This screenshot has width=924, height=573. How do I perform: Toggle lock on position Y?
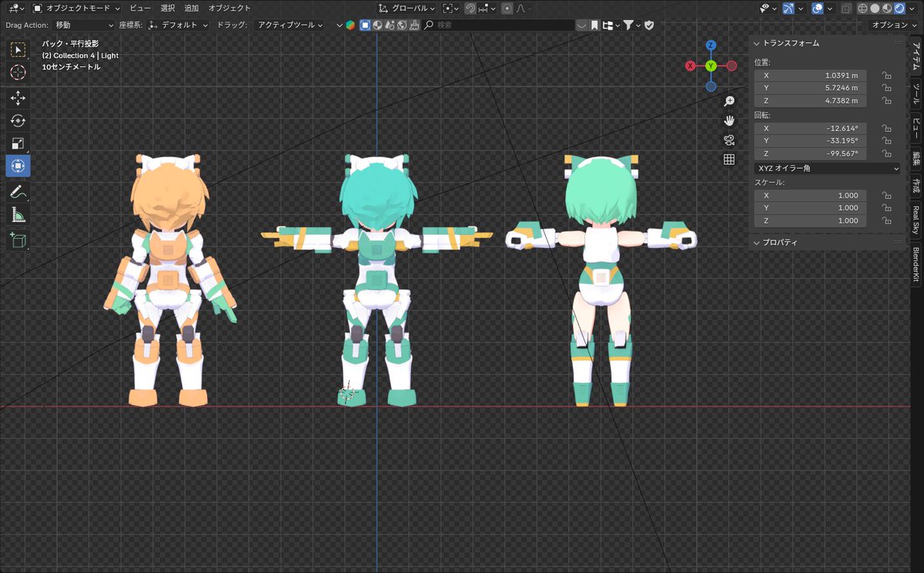tap(887, 89)
